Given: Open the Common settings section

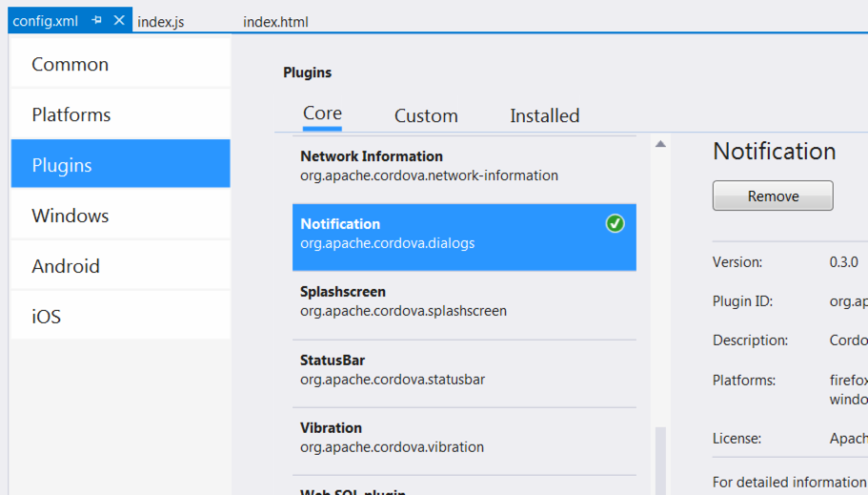Looking at the screenshot, I should pyautogui.click(x=121, y=64).
